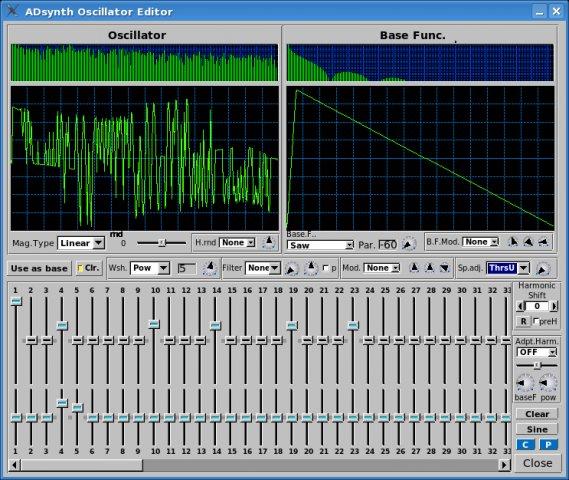Click the magnitude slider handle for harmonic 14
The width and height of the screenshot is (569, 480).
pos(215,325)
